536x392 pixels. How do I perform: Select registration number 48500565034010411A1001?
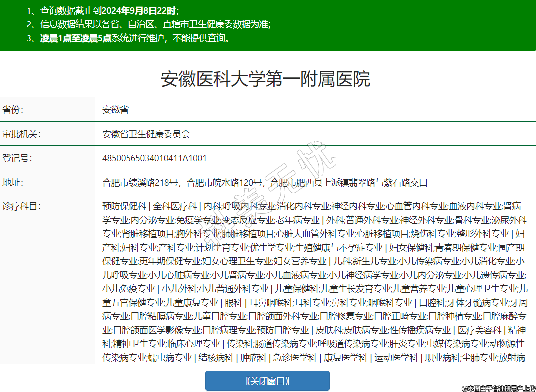(154, 158)
